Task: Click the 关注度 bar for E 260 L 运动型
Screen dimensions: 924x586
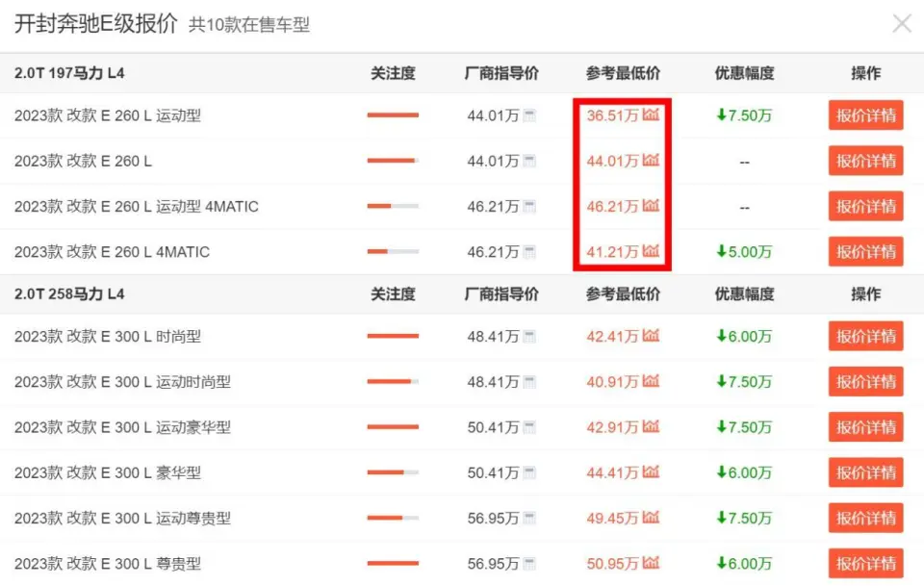Action: pyautogui.click(x=393, y=115)
